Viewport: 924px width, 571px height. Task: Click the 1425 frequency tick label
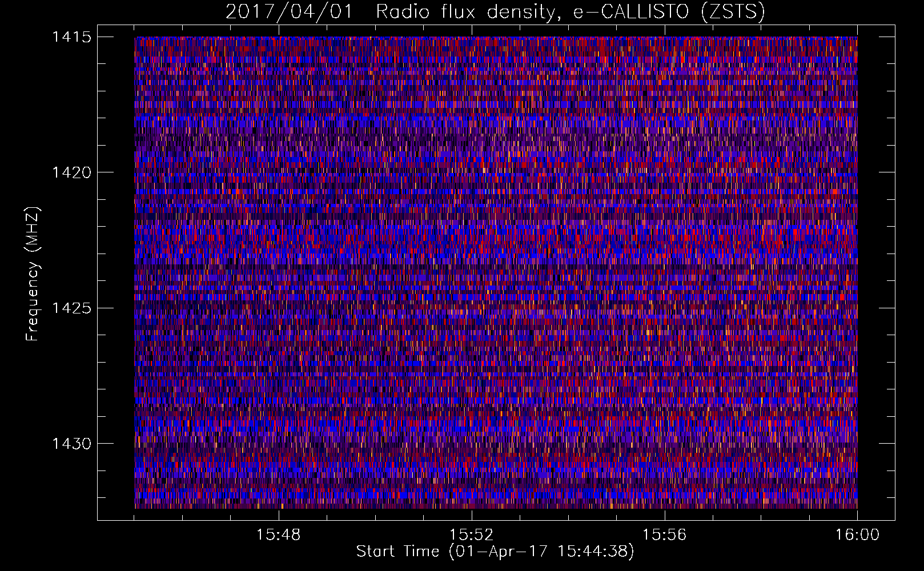pyautogui.click(x=71, y=308)
